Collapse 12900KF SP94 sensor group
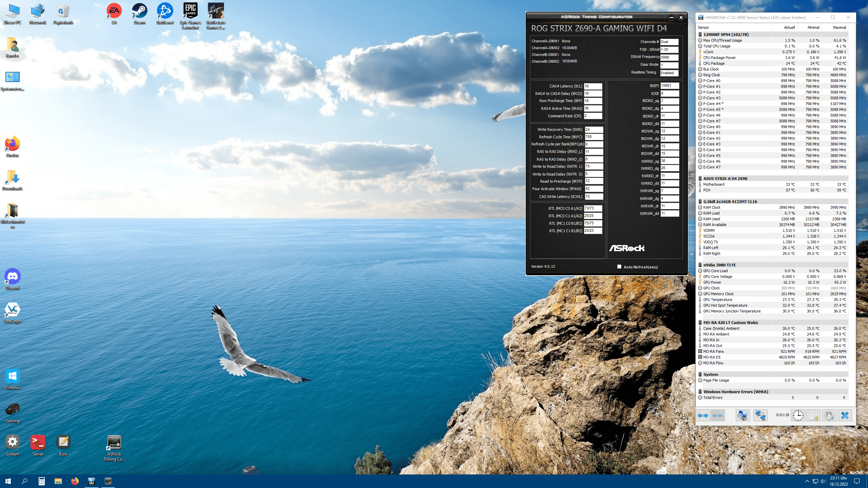This screenshot has width=868, height=488. [x=700, y=34]
